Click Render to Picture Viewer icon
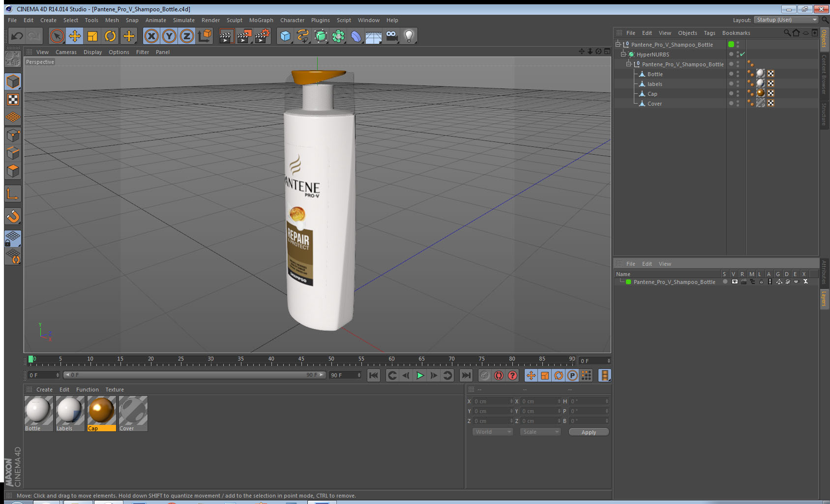 tap(244, 36)
